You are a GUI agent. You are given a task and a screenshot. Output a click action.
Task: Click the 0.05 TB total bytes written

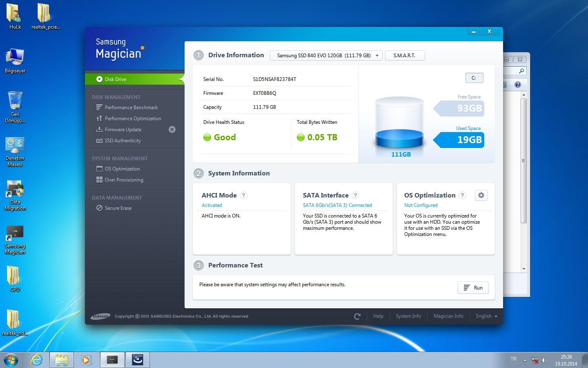(317, 137)
